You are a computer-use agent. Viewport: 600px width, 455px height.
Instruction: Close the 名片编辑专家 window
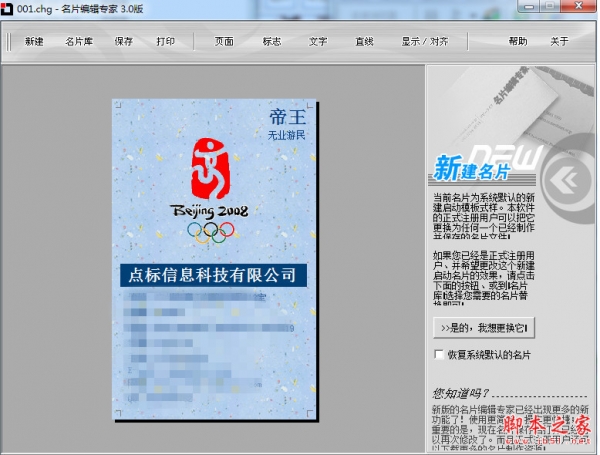pyautogui.click(x=579, y=6)
